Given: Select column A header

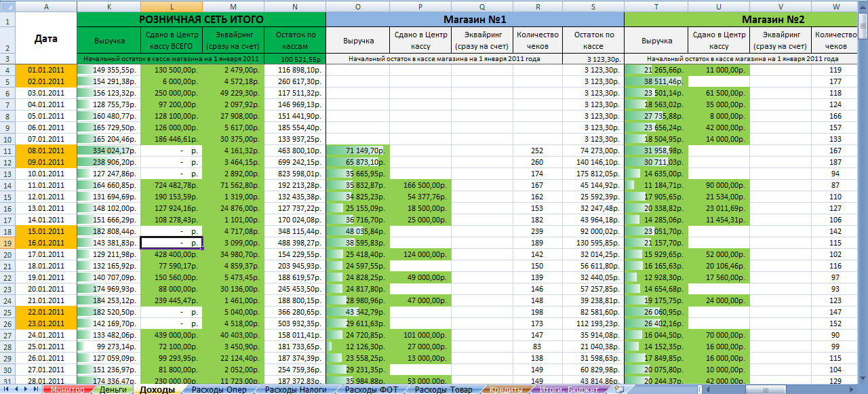Looking at the screenshot, I should coord(46,6).
